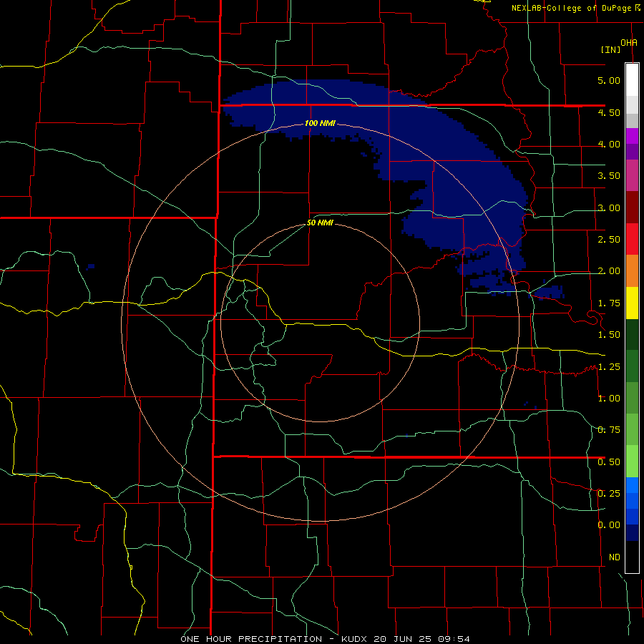Click the "5.00" legend value
644x644 pixels.
[x=609, y=80]
